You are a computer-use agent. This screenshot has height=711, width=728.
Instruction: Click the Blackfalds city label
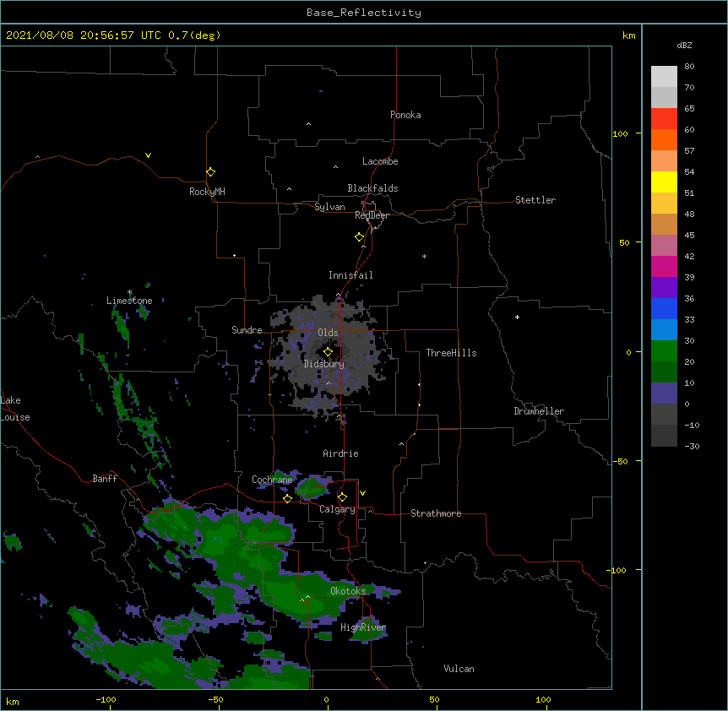372,188
